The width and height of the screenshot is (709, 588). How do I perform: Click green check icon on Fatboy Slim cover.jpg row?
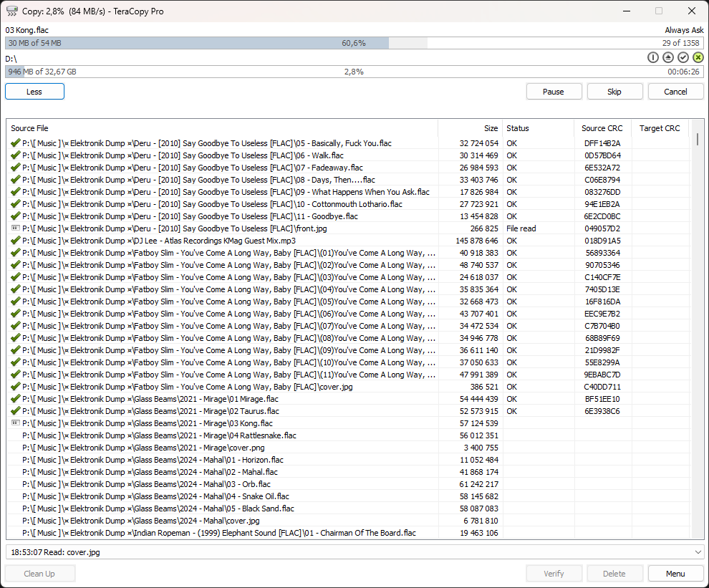coord(15,387)
